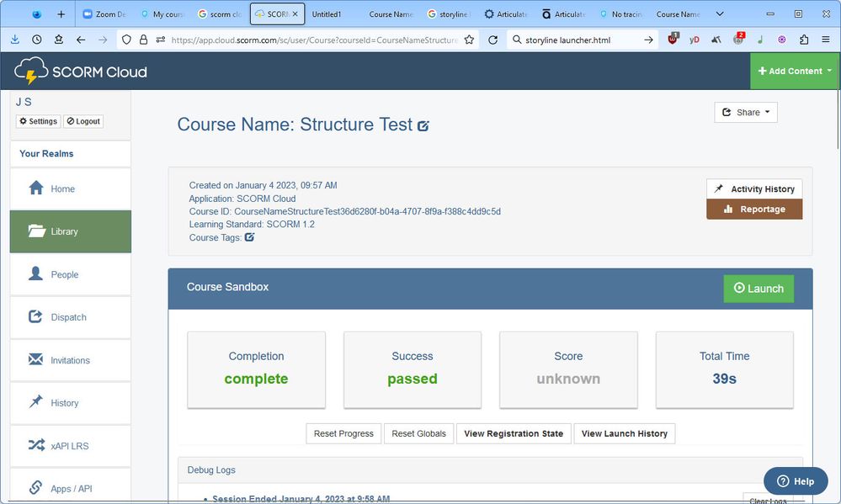841x504 pixels.
Task: Open xAPI LRS in the sidebar
Action: 70,446
